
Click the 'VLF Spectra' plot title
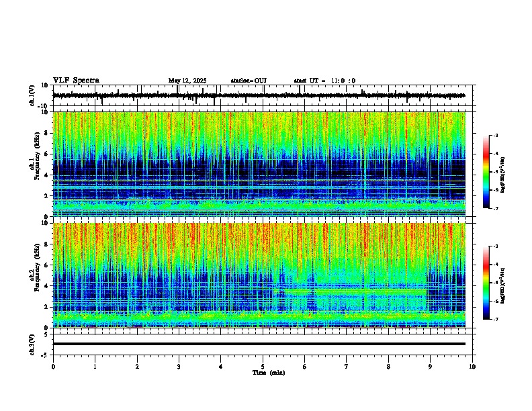76,81
